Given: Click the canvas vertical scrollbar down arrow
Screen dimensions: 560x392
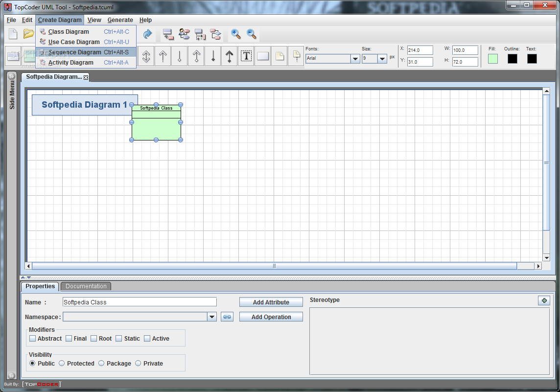Looking at the screenshot, I should coord(546,258).
